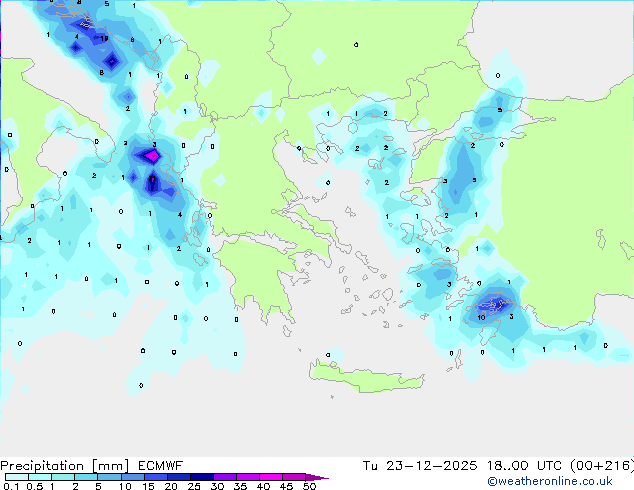Click the 15–20 mm legend color box

[x=156, y=477]
